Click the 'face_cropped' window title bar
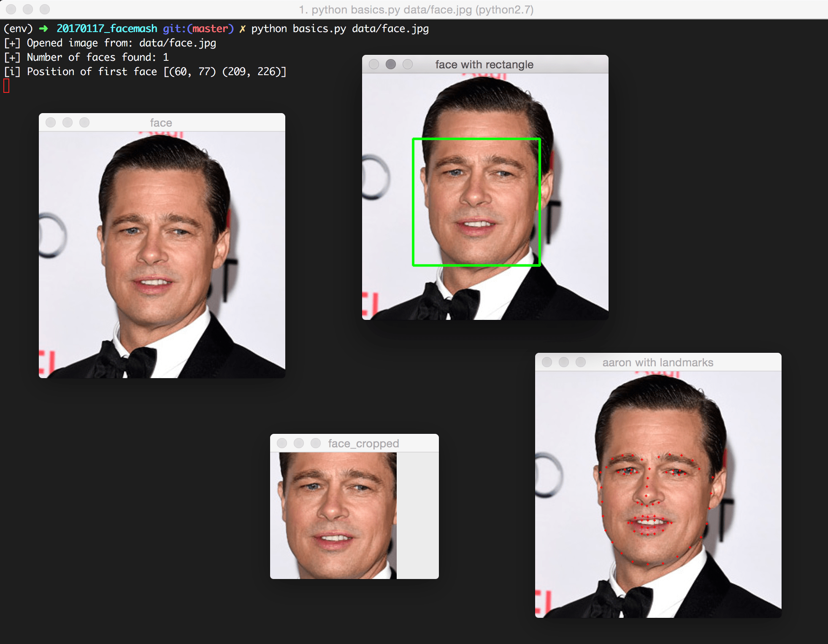The image size is (828, 644). (363, 444)
